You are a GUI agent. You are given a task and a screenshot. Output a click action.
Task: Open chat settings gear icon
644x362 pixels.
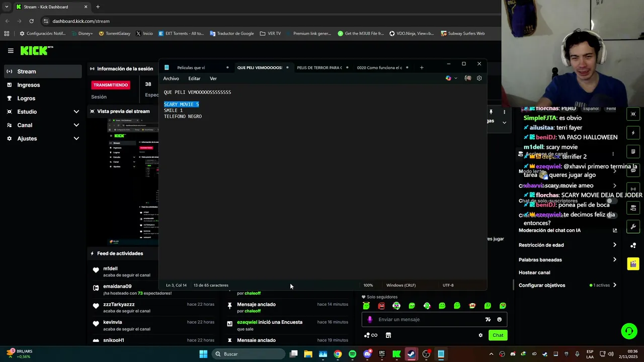tap(480, 335)
